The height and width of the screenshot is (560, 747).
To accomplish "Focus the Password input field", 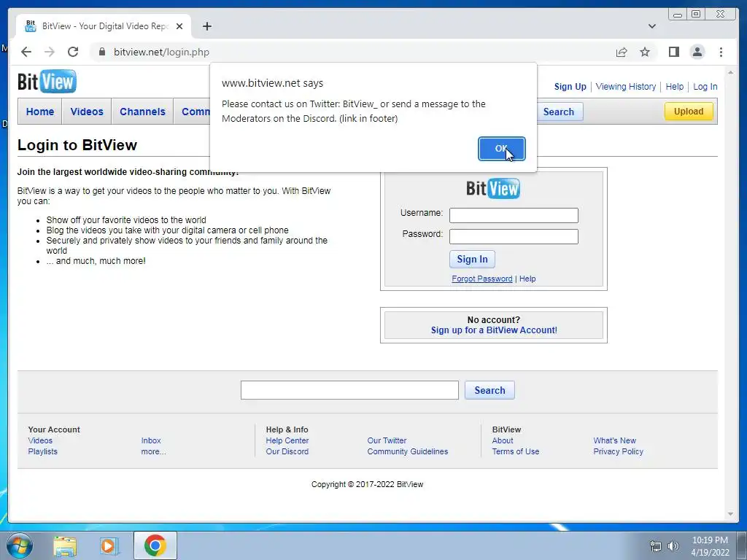I will coord(514,237).
